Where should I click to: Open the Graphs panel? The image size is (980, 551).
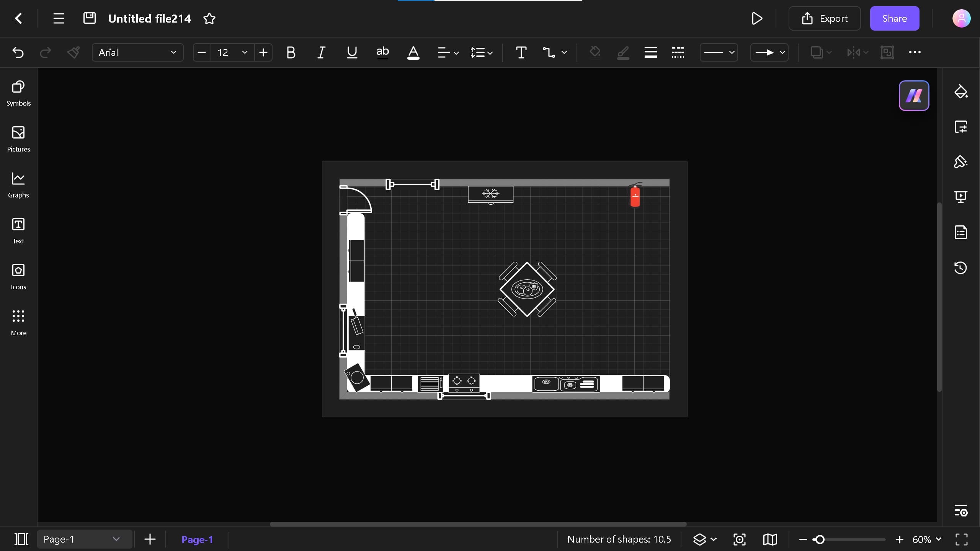18,185
